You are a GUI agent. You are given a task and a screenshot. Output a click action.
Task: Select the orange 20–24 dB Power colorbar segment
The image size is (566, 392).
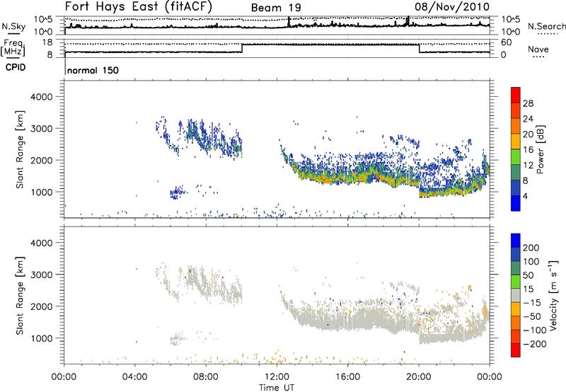coord(516,127)
